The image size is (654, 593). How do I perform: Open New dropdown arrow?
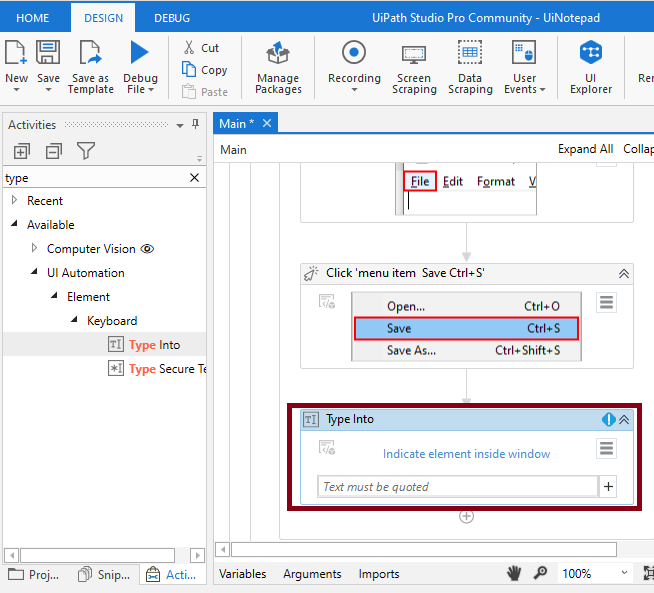[x=16, y=90]
